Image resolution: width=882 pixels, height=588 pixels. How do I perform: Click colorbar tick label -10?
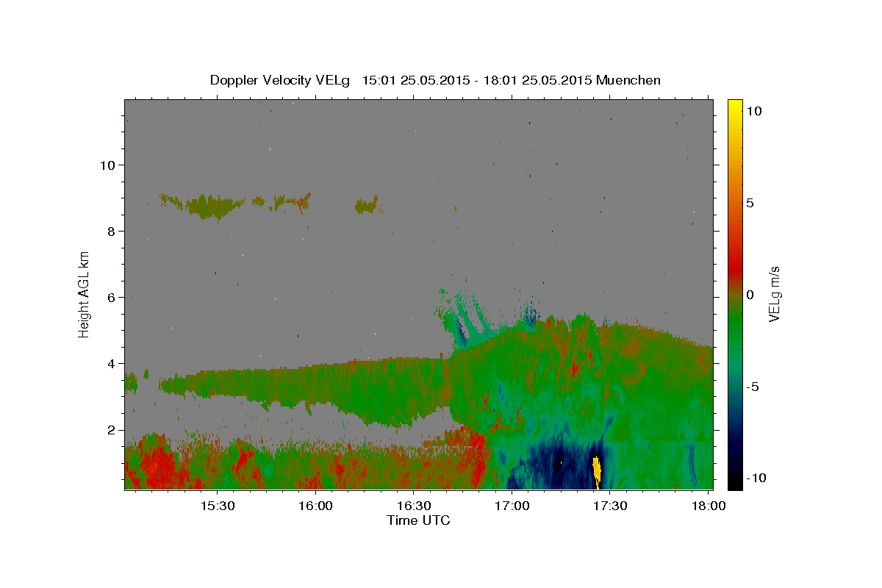coord(757,478)
